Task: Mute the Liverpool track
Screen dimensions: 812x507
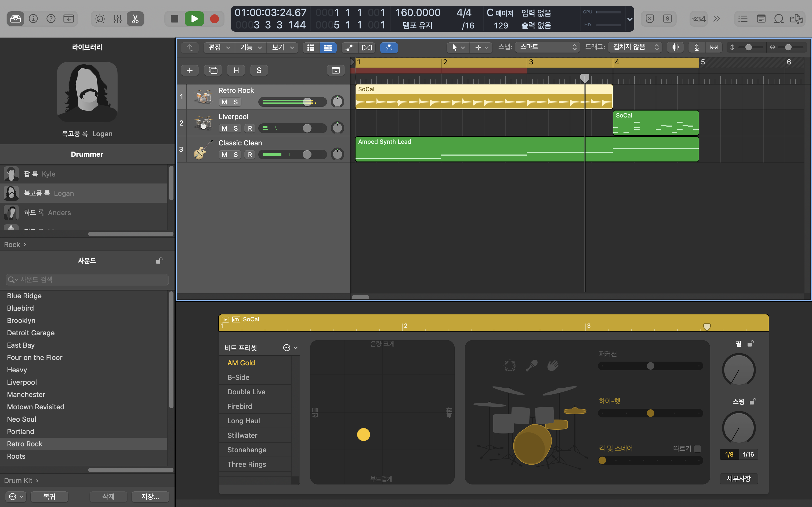Action: click(x=224, y=128)
